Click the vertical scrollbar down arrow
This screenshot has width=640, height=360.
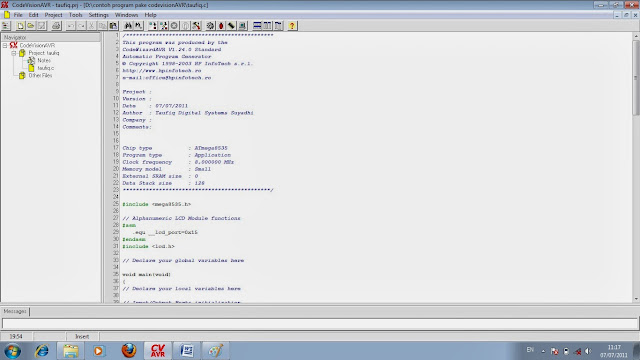(x=636, y=299)
